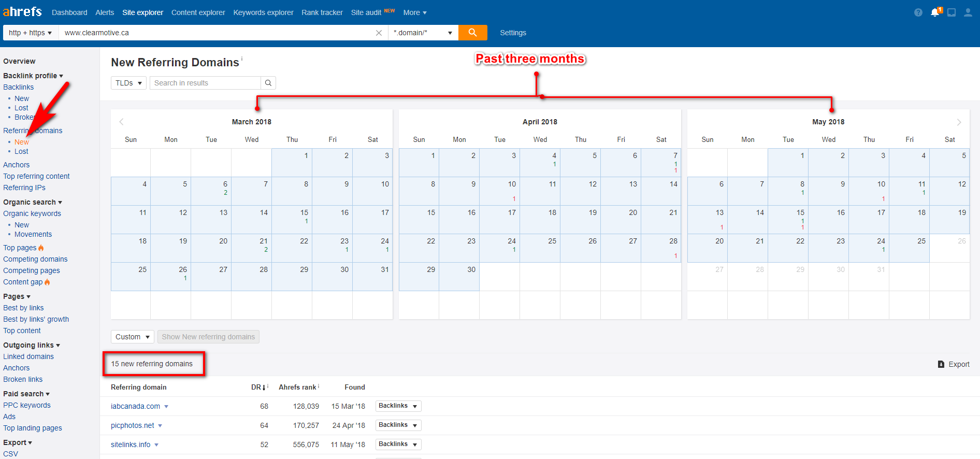Click the Lost link under Referring domains
This screenshot has height=459, width=980.
point(21,151)
